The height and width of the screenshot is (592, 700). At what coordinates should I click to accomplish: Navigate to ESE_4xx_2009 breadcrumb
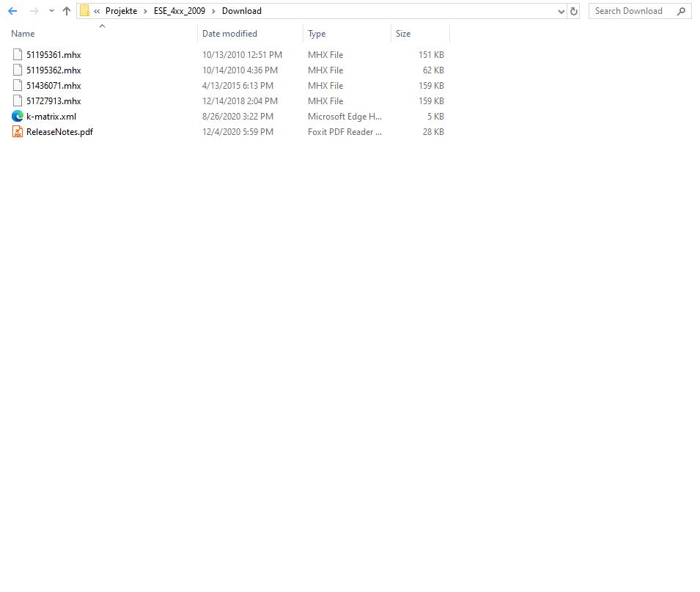(180, 11)
